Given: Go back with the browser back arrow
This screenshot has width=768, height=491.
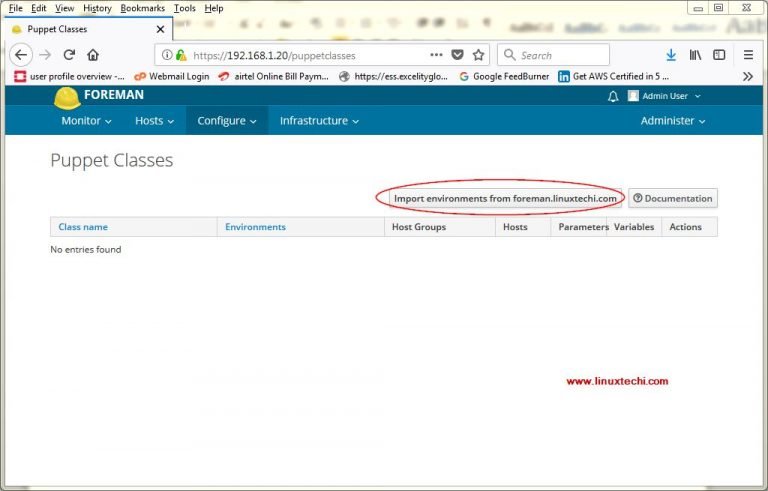Looking at the screenshot, I should 21,55.
